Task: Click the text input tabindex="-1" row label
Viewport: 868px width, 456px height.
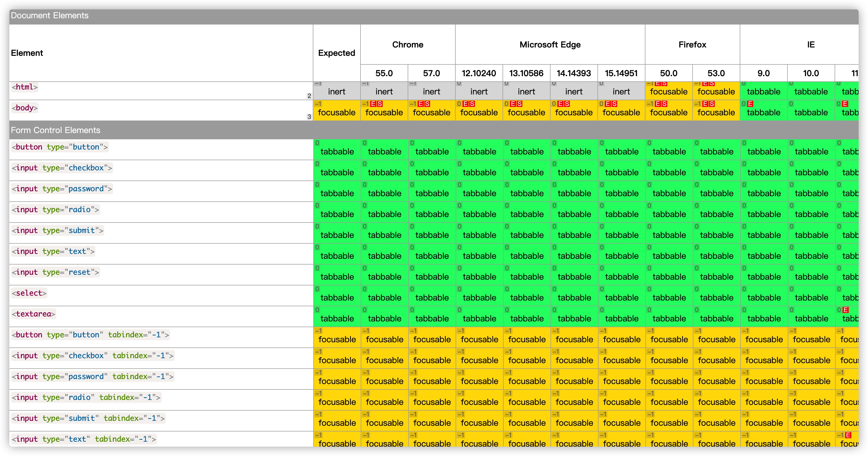Action: (x=84, y=439)
